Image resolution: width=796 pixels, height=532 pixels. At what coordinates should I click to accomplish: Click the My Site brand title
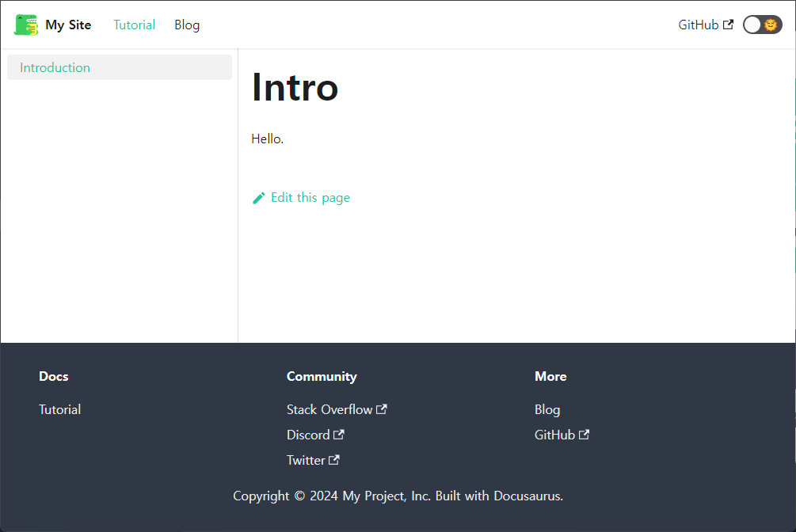click(x=68, y=25)
